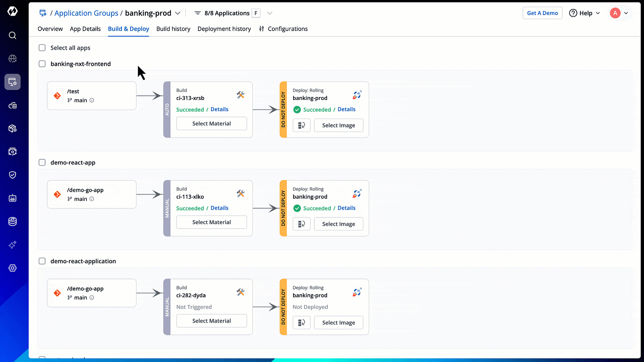
Task: Open the security shield icon in sidebar
Action: click(12, 175)
